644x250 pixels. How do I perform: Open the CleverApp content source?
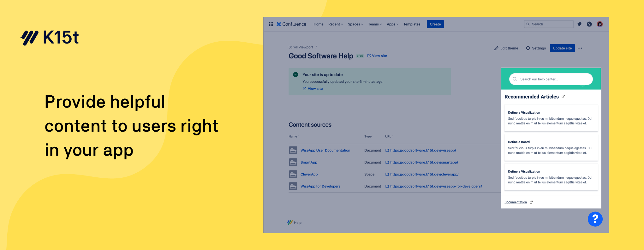(x=309, y=175)
